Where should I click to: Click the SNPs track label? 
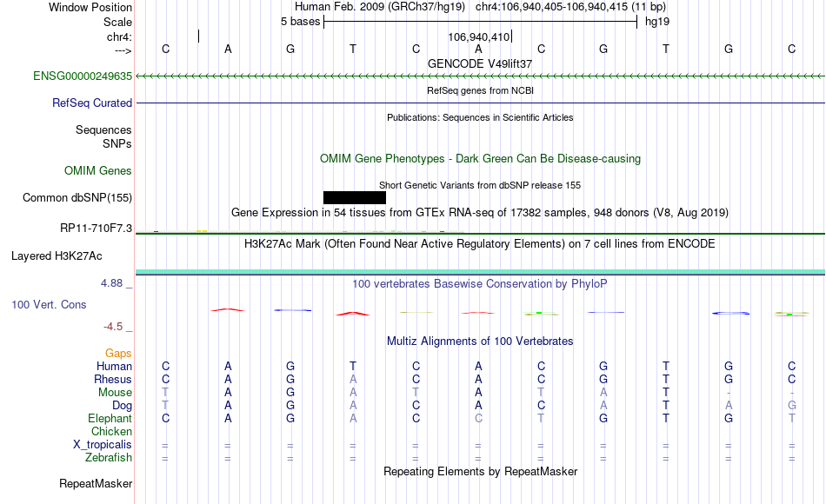click(x=117, y=143)
